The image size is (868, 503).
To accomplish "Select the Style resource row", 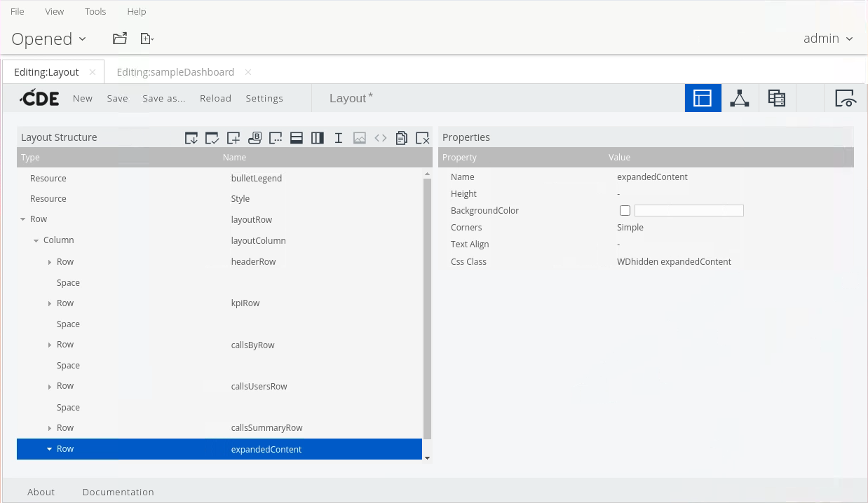I will pyautogui.click(x=219, y=199).
